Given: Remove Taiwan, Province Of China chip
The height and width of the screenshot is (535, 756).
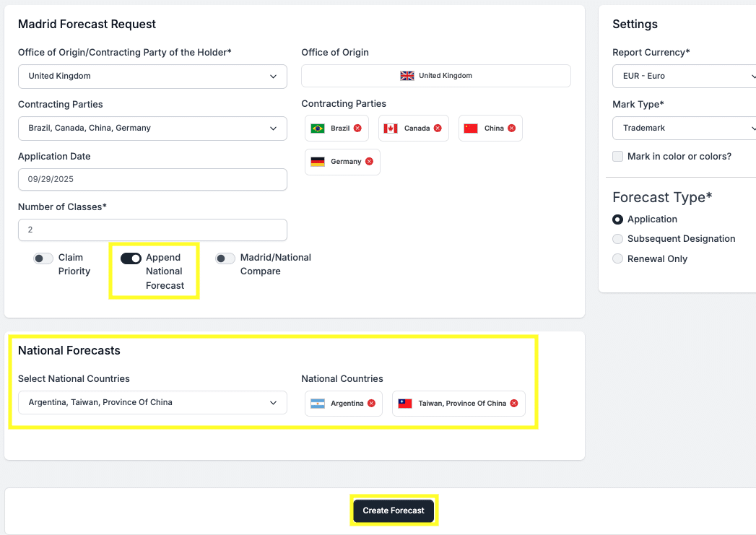Looking at the screenshot, I should (514, 404).
